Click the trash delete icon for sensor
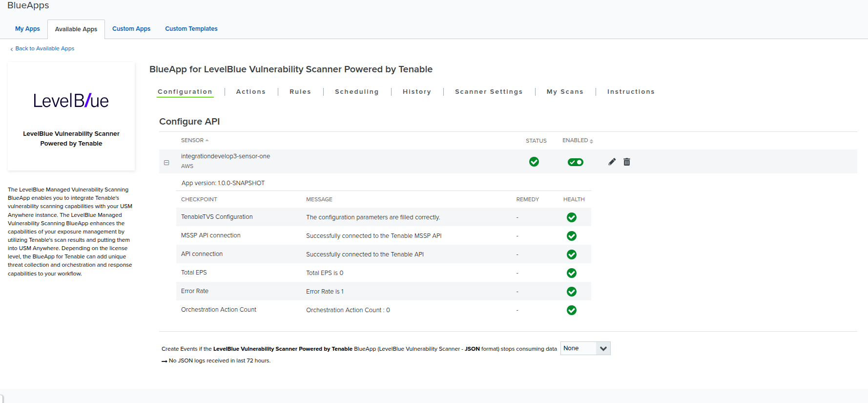868x403 pixels. click(627, 162)
